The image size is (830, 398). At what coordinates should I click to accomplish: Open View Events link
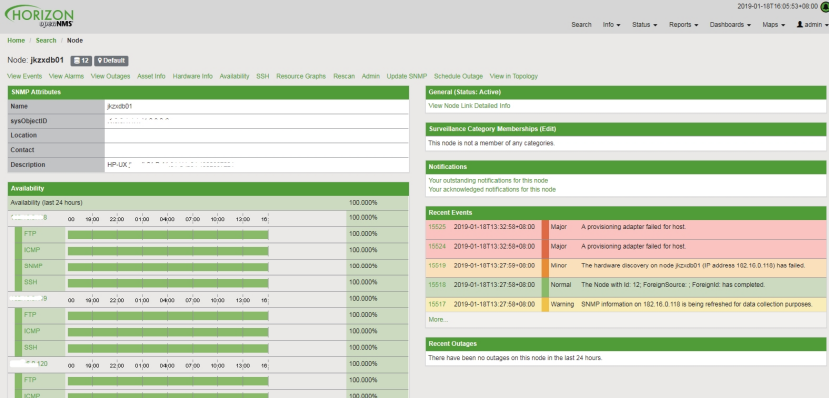tap(25, 77)
